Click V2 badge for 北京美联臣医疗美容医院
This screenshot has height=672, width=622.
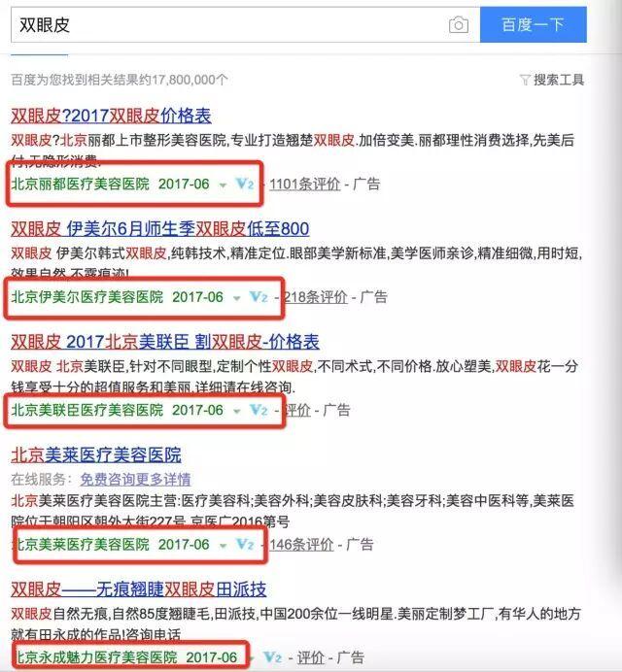click(259, 410)
